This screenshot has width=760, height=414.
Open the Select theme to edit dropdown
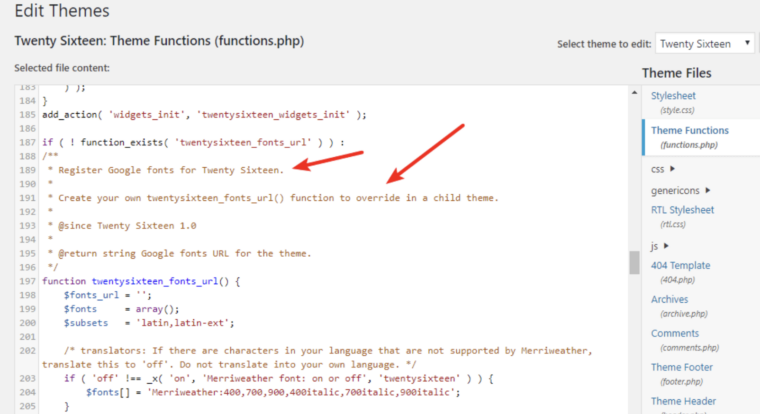coord(706,44)
